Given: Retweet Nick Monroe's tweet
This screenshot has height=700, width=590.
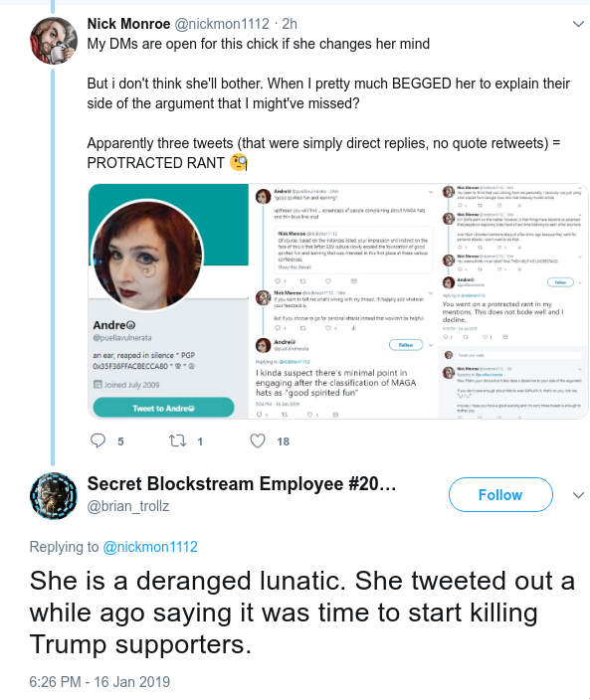Looking at the screenshot, I should (177, 441).
